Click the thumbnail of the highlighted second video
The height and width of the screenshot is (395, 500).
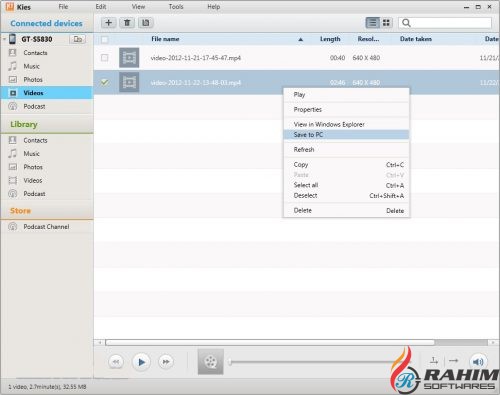[x=129, y=82]
